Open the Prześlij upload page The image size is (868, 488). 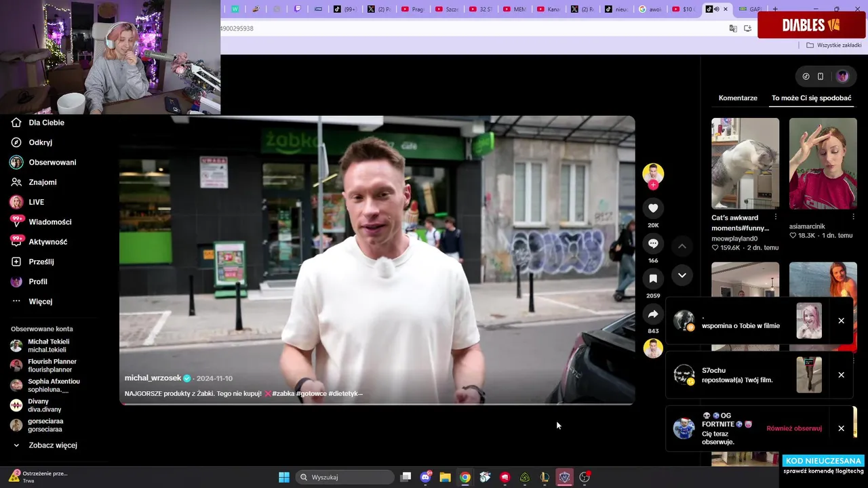coord(33,262)
